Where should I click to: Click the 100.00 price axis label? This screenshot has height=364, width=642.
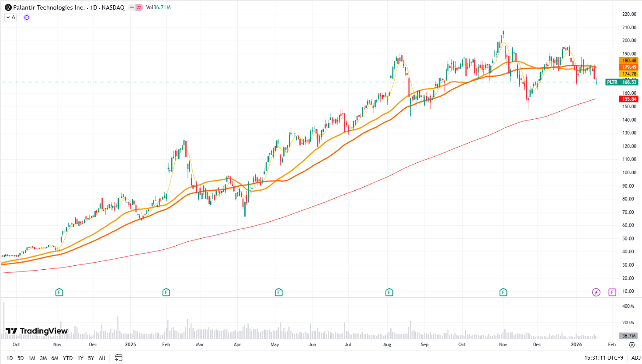629,172
